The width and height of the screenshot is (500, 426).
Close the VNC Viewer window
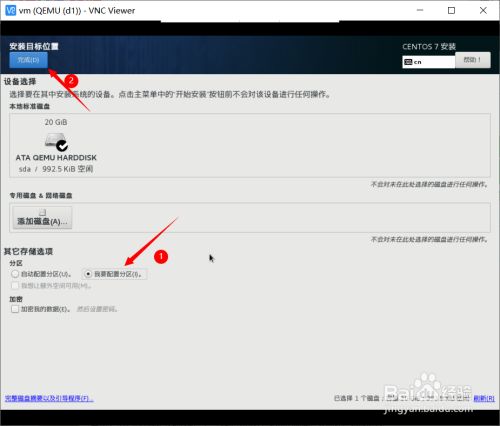pos(483,10)
